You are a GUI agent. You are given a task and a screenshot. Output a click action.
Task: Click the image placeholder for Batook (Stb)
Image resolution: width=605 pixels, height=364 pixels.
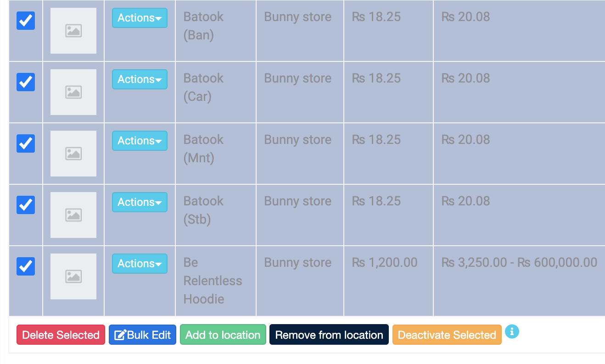click(73, 215)
